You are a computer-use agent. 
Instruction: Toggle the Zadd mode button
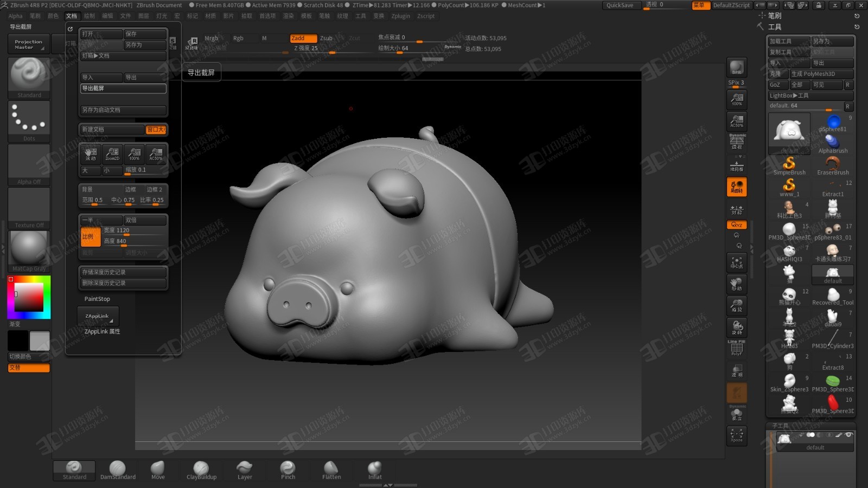point(303,38)
